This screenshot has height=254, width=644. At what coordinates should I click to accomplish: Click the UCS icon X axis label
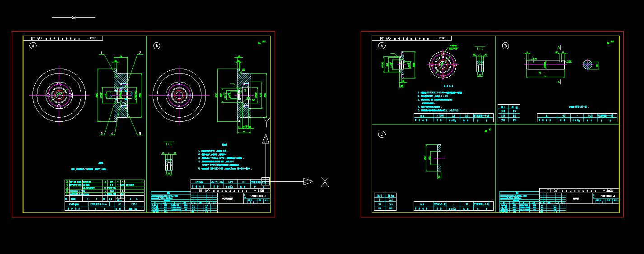tap(325, 182)
